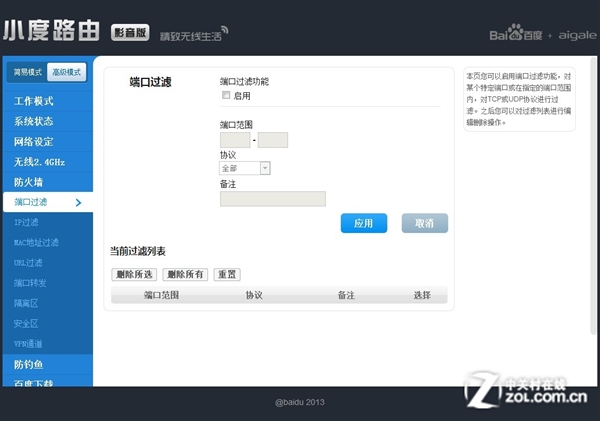Click the 选择 column header
This screenshot has height=421, width=600.
click(422, 295)
